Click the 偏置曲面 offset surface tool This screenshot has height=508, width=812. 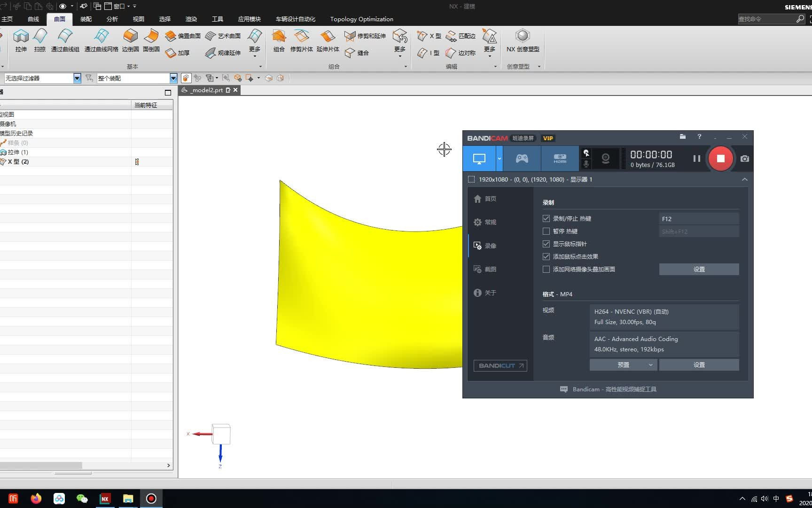[183, 36]
